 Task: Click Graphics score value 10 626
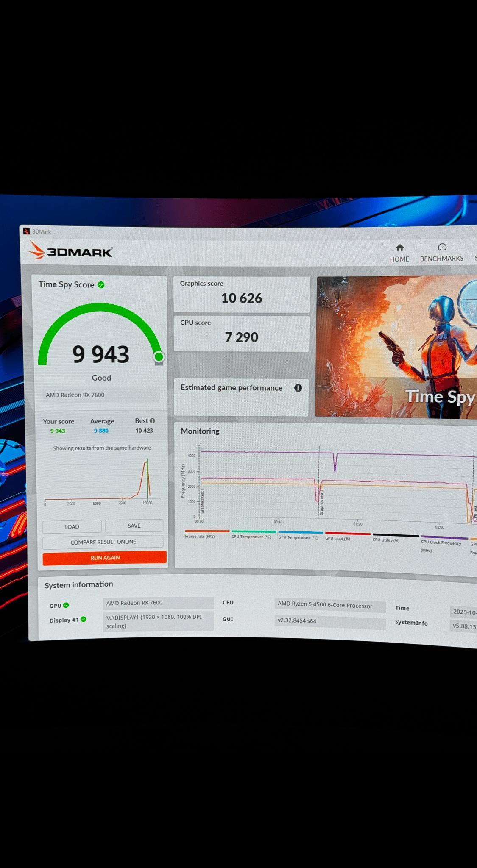click(x=242, y=298)
